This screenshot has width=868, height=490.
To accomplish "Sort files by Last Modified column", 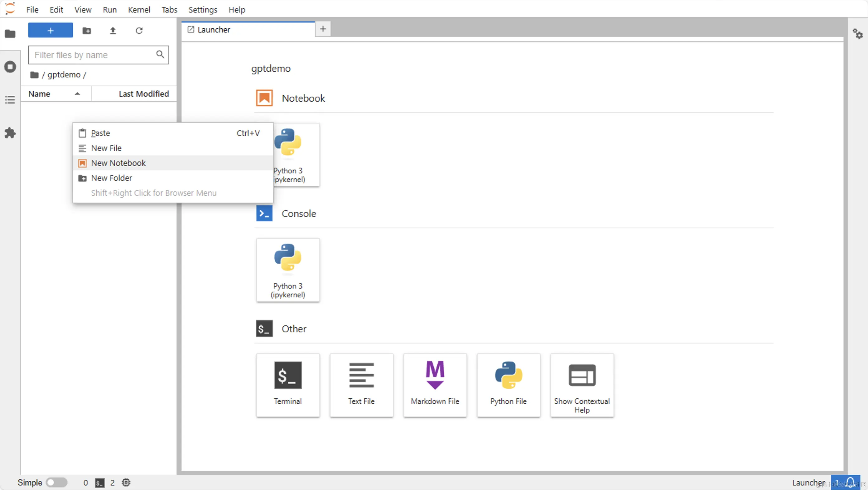I will pos(143,94).
